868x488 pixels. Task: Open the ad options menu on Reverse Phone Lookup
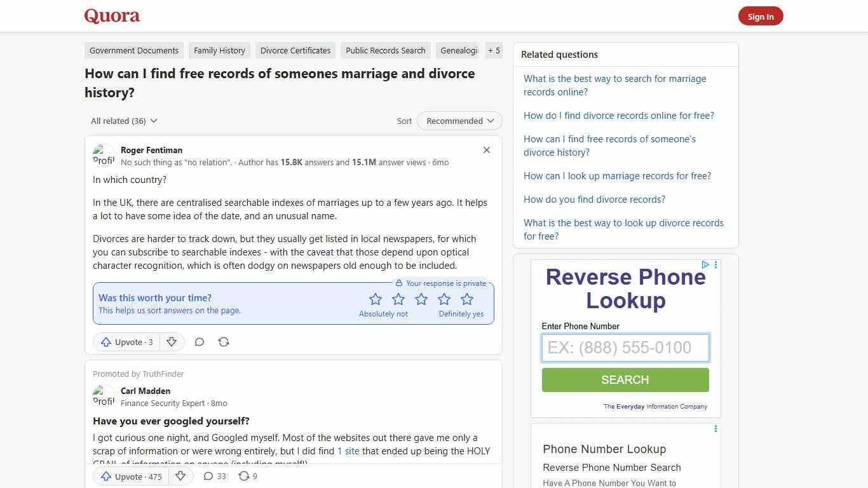pos(715,265)
